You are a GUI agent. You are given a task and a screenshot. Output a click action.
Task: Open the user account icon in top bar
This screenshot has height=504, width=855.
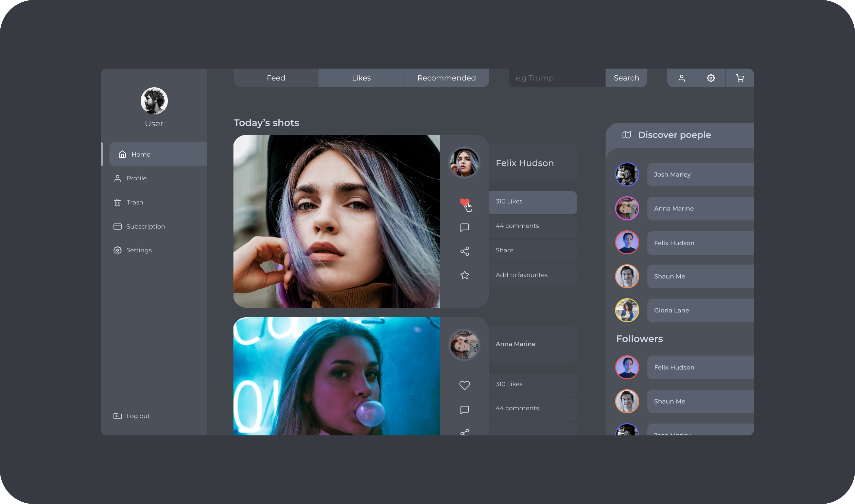point(681,78)
